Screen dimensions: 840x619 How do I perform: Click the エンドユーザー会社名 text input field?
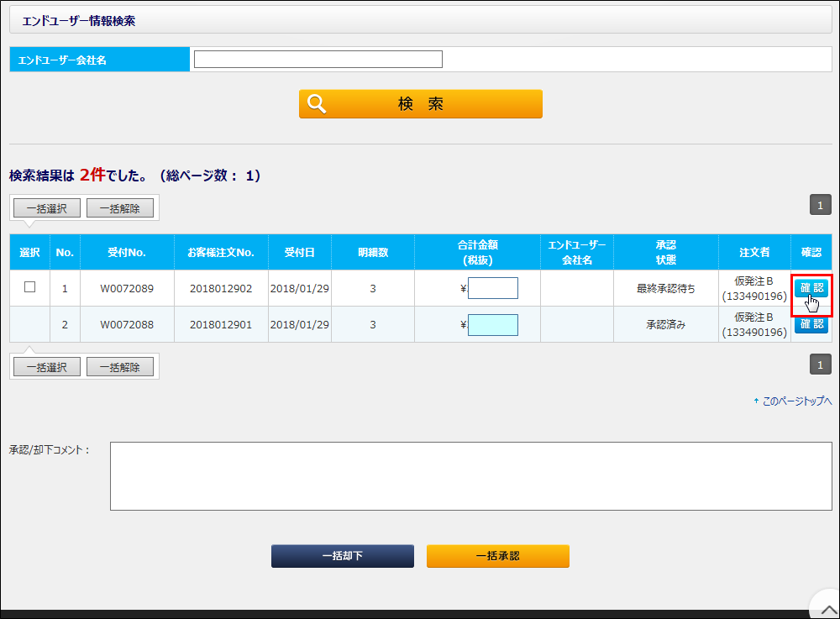tap(318, 60)
